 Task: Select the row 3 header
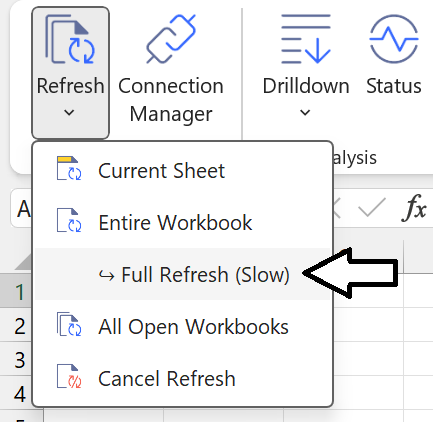tap(20, 360)
